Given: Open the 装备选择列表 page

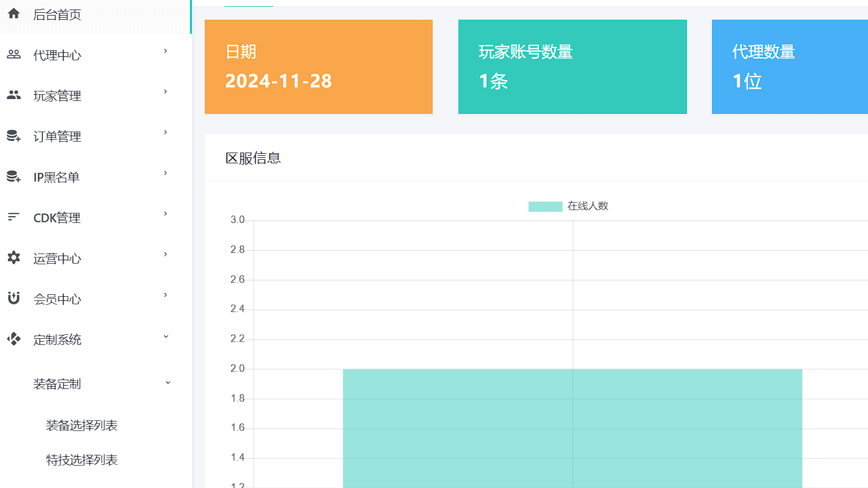Looking at the screenshot, I should [x=81, y=424].
